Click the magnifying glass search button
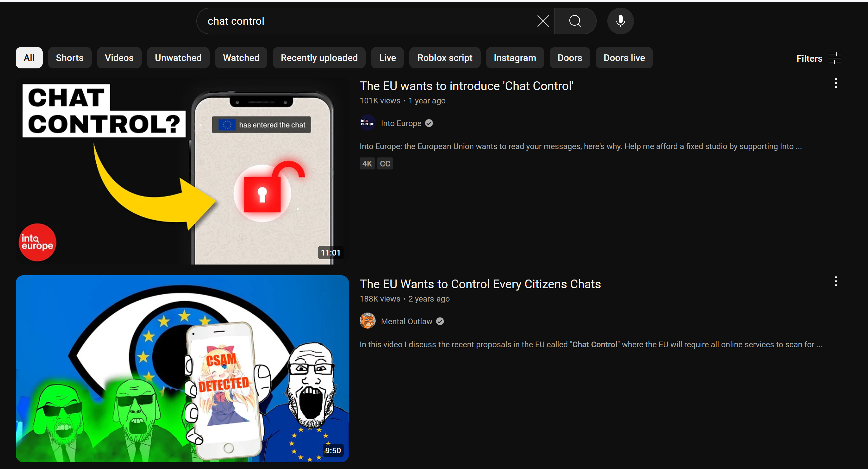 click(x=575, y=21)
